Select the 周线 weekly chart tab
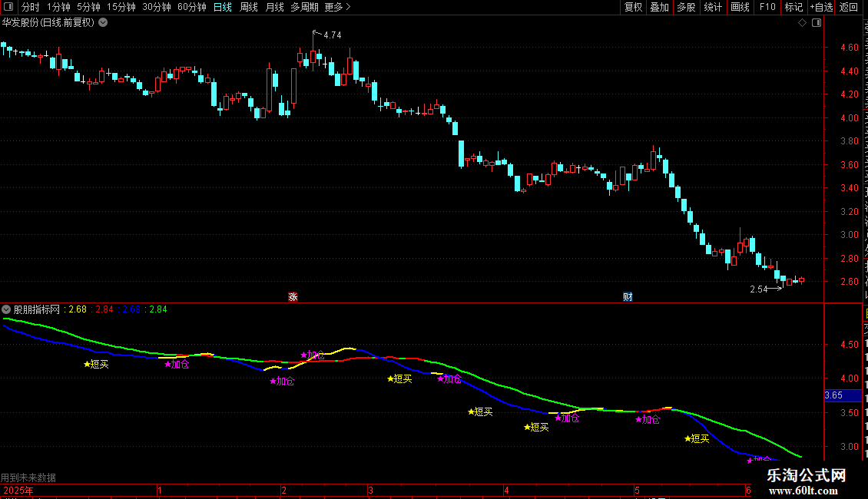Screen dimensions: 868x499 click(249, 7)
